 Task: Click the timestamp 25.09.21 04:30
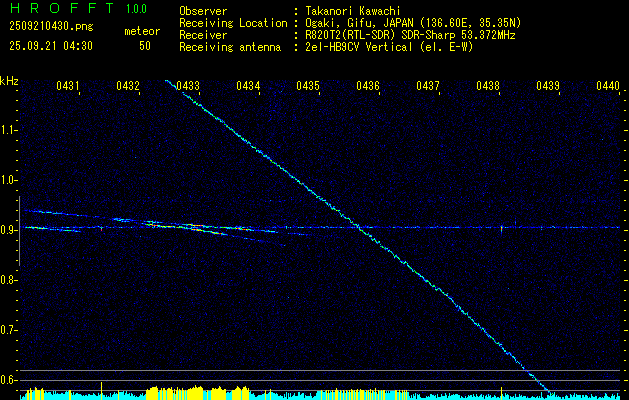pos(51,46)
